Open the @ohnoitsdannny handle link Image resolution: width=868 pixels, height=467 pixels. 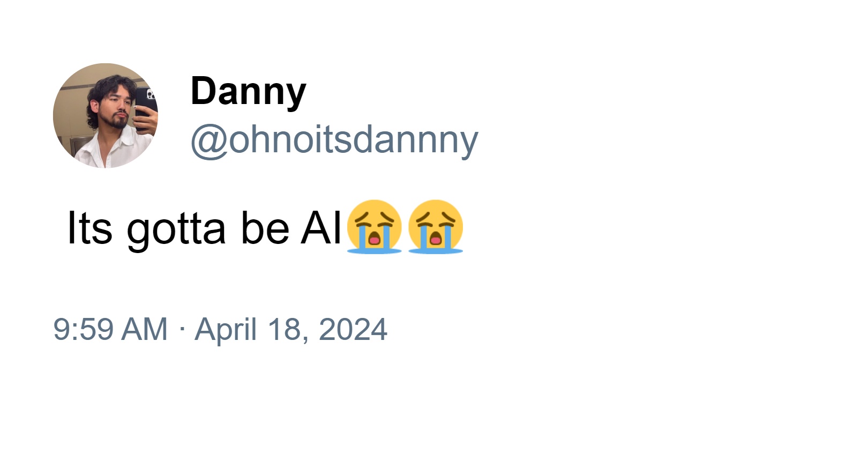pos(334,139)
